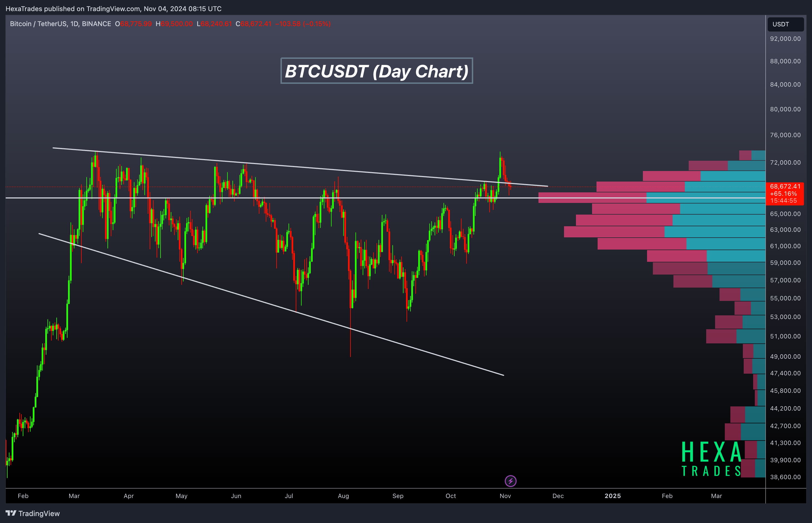Click the Feb label after 2025

click(667, 496)
